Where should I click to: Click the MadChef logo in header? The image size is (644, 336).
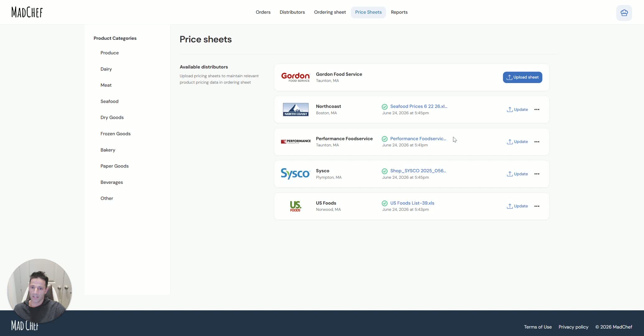(x=27, y=12)
